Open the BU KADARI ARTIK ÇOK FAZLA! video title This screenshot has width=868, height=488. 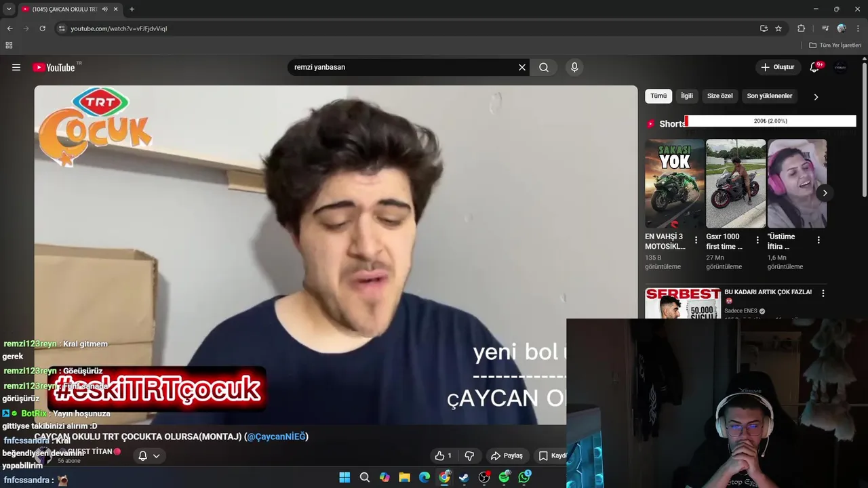[x=768, y=292]
